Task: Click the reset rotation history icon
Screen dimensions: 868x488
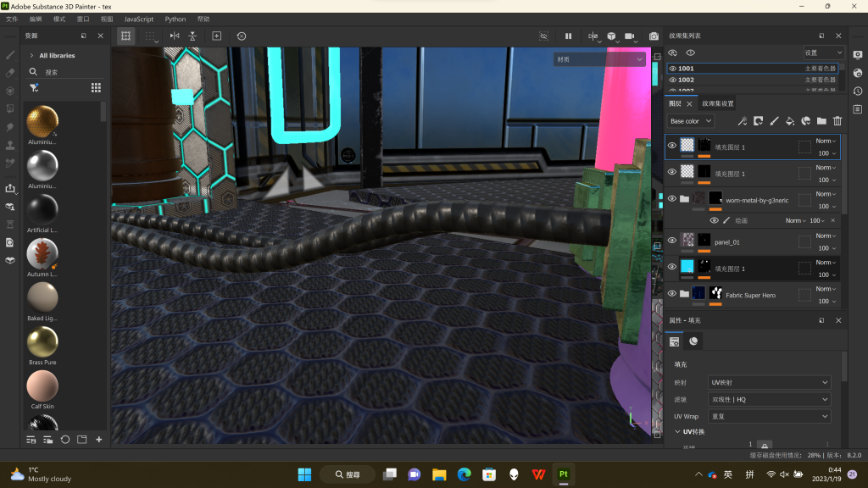Action: (x=242, y=36)
